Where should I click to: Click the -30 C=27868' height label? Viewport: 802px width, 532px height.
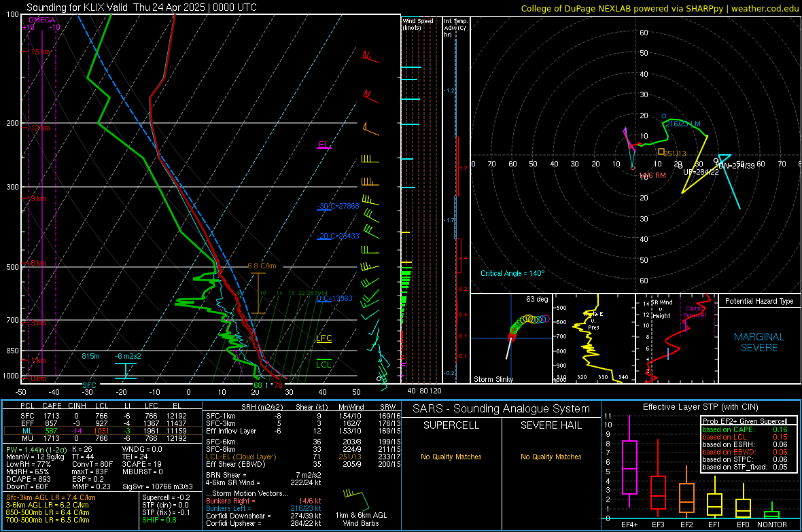pyautogui.click(x=338, y=206)
